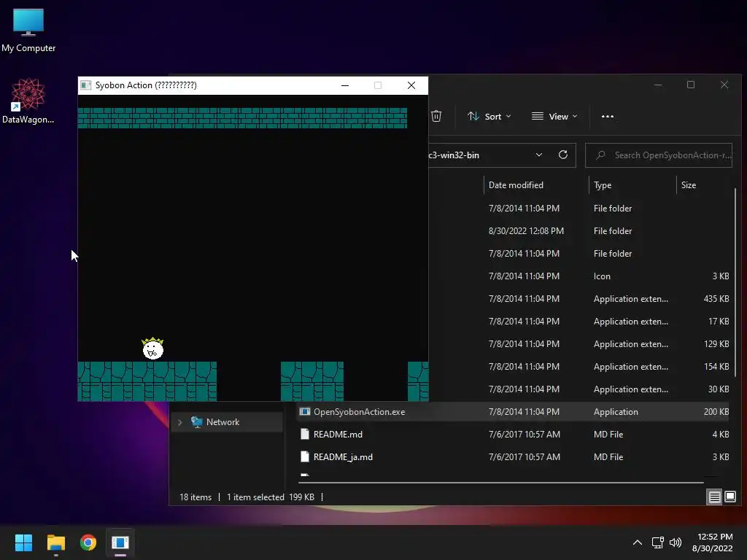This screenshot has width=747, height=560.
Task: Open the volume tray icon
Action: (675, 542)
